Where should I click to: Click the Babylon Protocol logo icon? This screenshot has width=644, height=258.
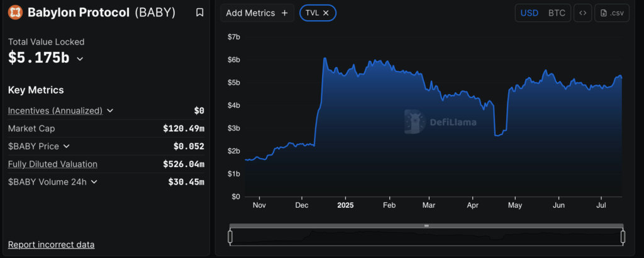click(x=15, y=12)
